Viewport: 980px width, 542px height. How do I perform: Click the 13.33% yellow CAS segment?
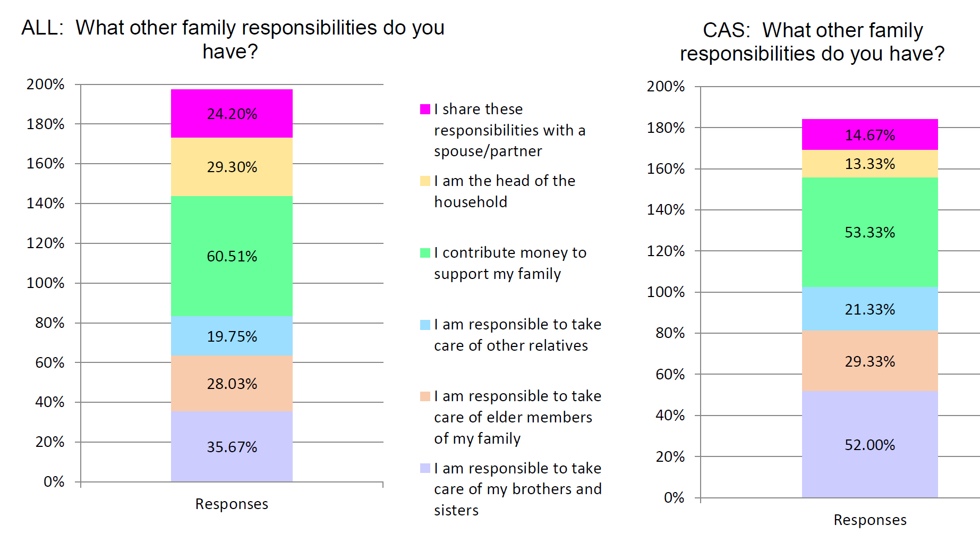pos(870,164)
